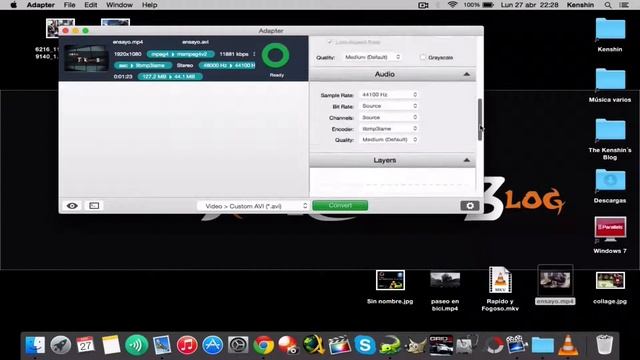Open the Edit menu

(91, 5)
